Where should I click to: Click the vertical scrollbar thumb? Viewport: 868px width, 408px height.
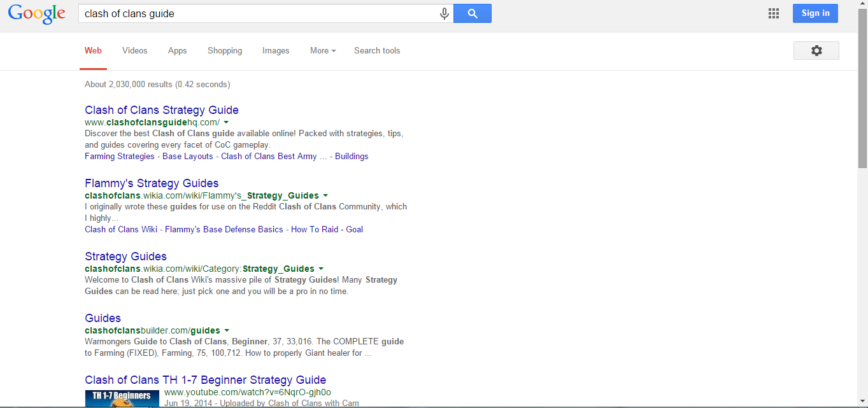point(863,88)
